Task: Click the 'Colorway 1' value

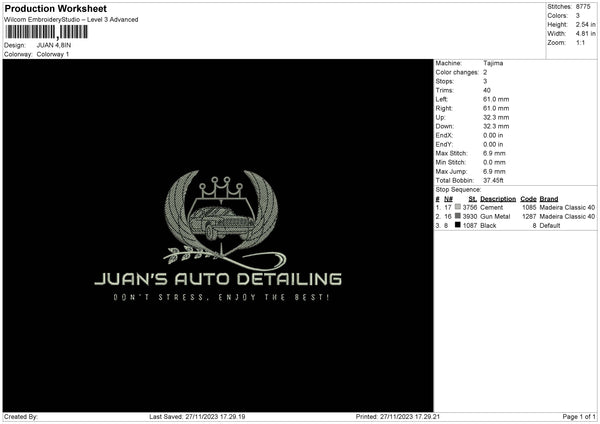Action: (53, 54)
